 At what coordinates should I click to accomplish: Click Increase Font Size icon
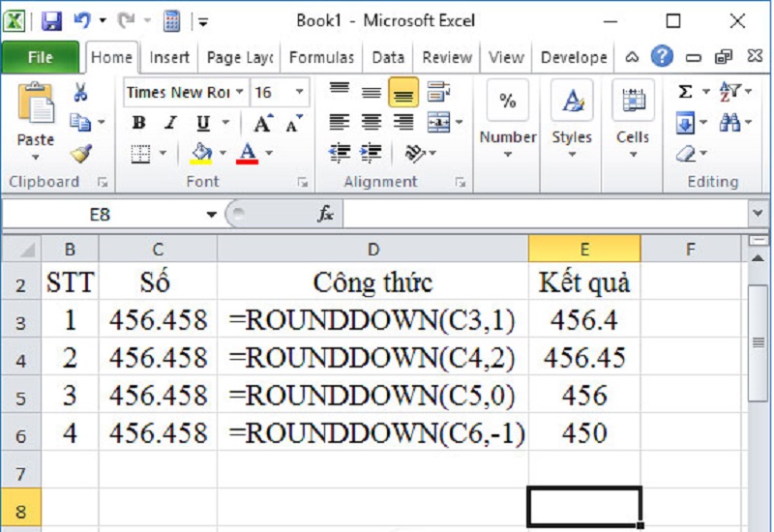coord(262,123)
